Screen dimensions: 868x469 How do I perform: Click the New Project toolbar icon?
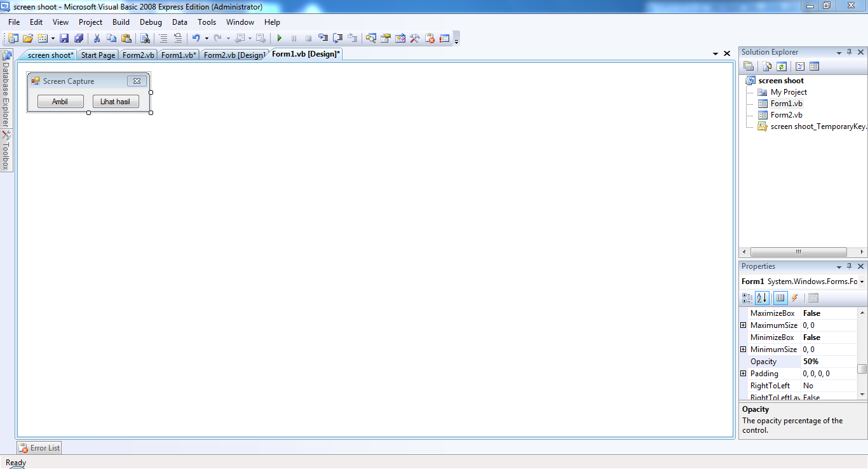tap(13, 38)
